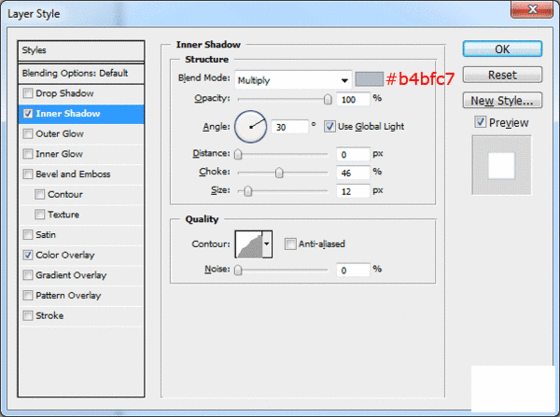The image size is (560, 417).
Task: Click the OK button
Action: tap(502, 49)
